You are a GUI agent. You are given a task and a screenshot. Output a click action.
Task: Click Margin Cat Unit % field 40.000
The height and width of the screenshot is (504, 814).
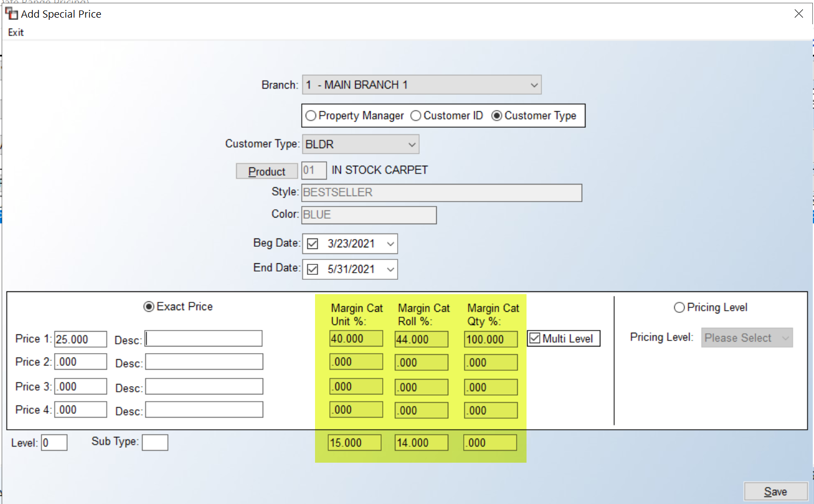point(356,339)
